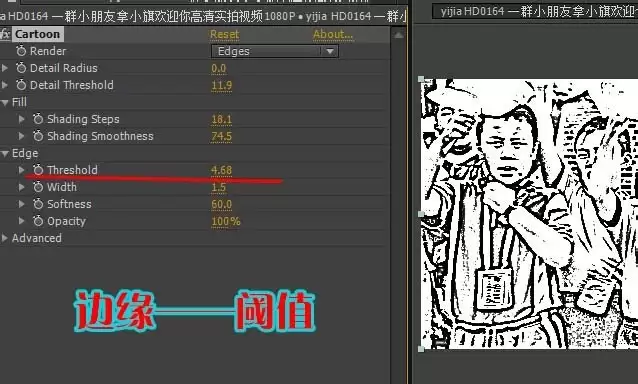Click the Softness value 60.0
Image resolution: width=638 pixels, height=384 pixels.
tap(221, 204)
